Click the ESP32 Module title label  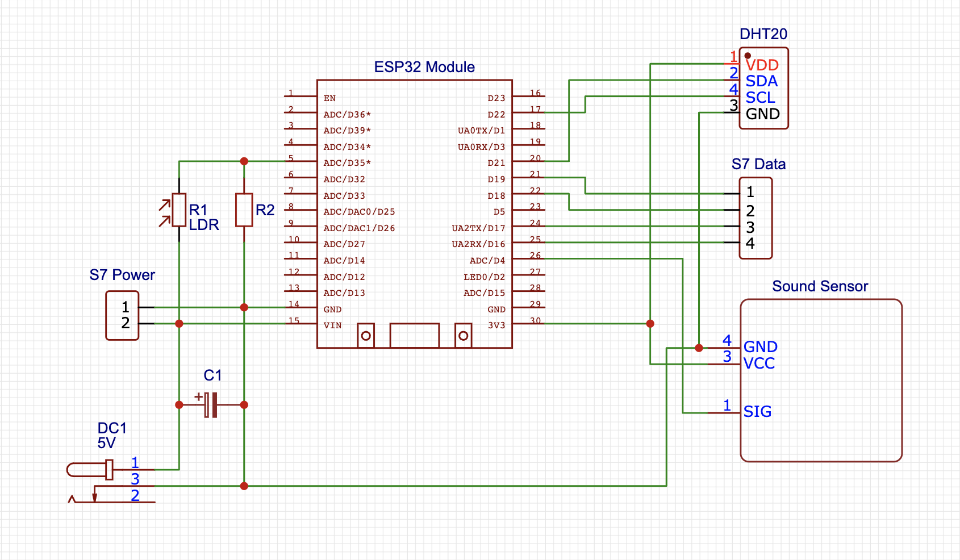coord(424,67)
